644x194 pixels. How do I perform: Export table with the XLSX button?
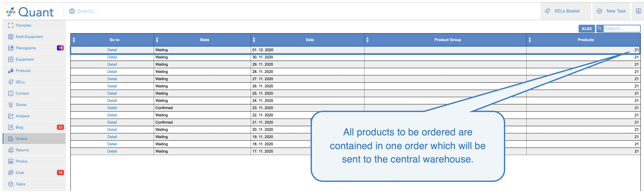(x=586, y=29)
